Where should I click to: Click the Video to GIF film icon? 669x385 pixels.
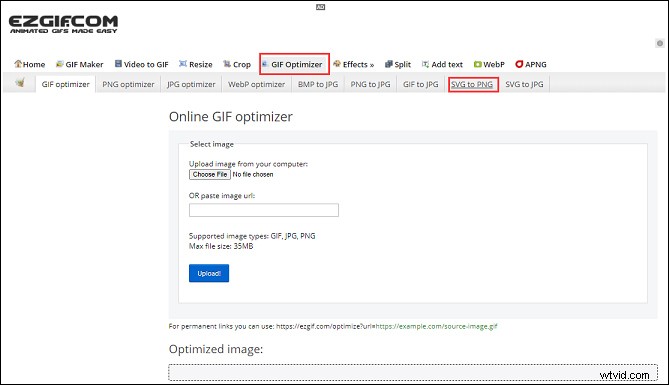pos(118,64)
